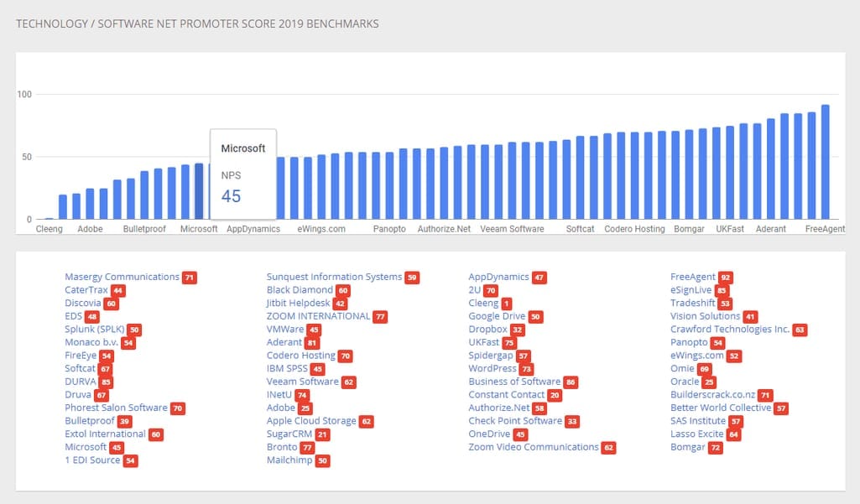The width and height of the screenshot is (860, 504).
Task: Open the Druva link
Action: pos(78,395)
